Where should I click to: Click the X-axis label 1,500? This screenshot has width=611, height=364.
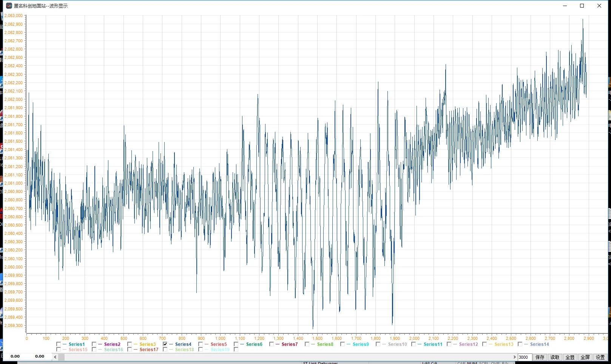pyautogui.click(x=318, y=338)
